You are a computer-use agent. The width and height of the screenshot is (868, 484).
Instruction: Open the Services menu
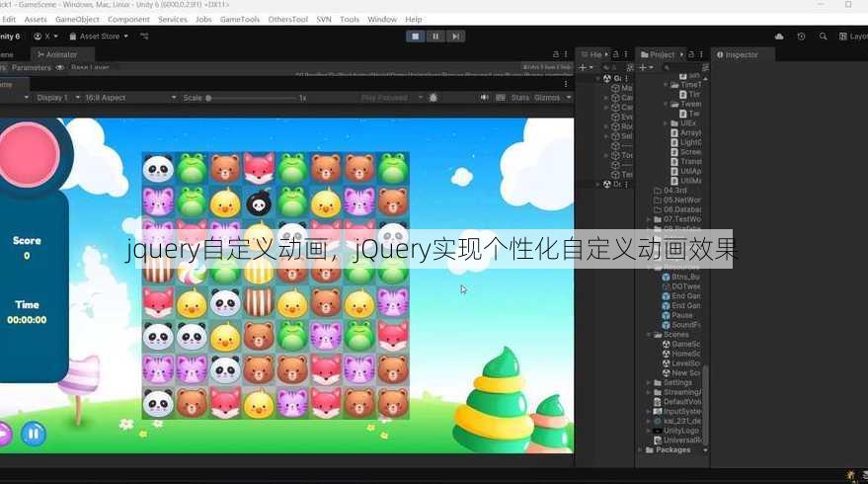173,20
